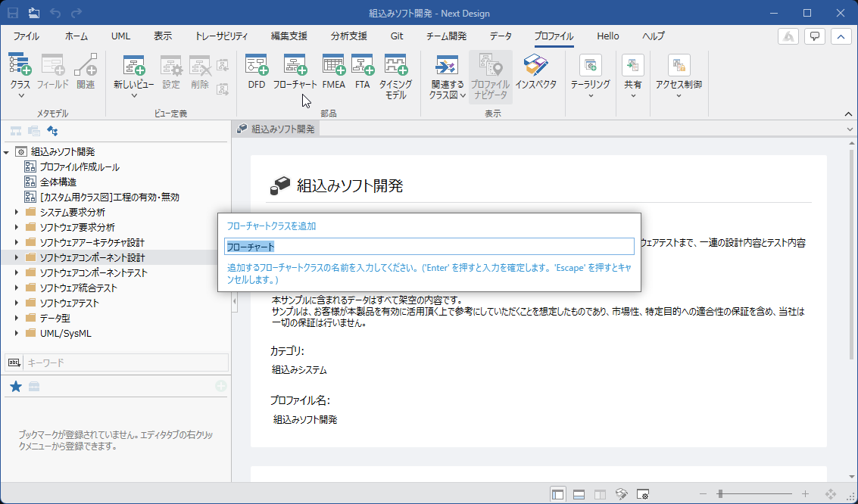Collapse the 組込みソフト開発 root node
Viewport: 858px width, 504px height.
[x=7, y=152]
